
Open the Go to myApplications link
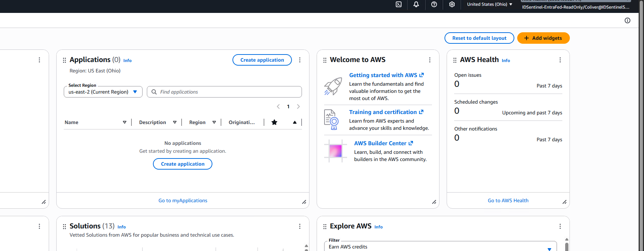(x=183, y=200)
